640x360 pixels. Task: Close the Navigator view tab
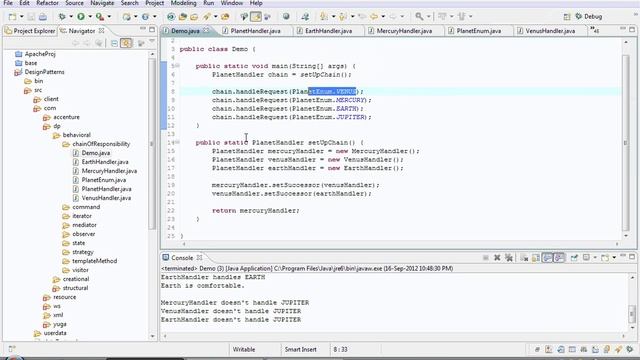pos(102,31)
